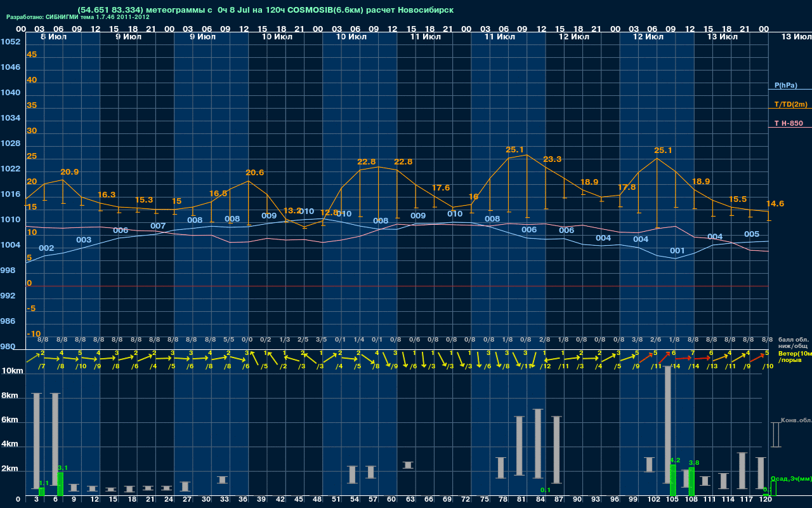Viewport: 812px width, 508px height.
Task: Click the 16.3 temperature label
Action: (107, 195)
